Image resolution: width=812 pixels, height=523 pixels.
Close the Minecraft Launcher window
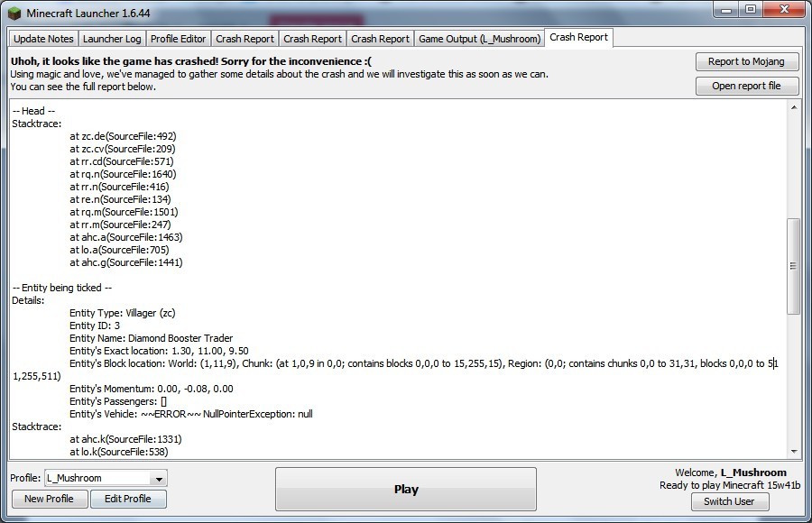tap(784, 10)
